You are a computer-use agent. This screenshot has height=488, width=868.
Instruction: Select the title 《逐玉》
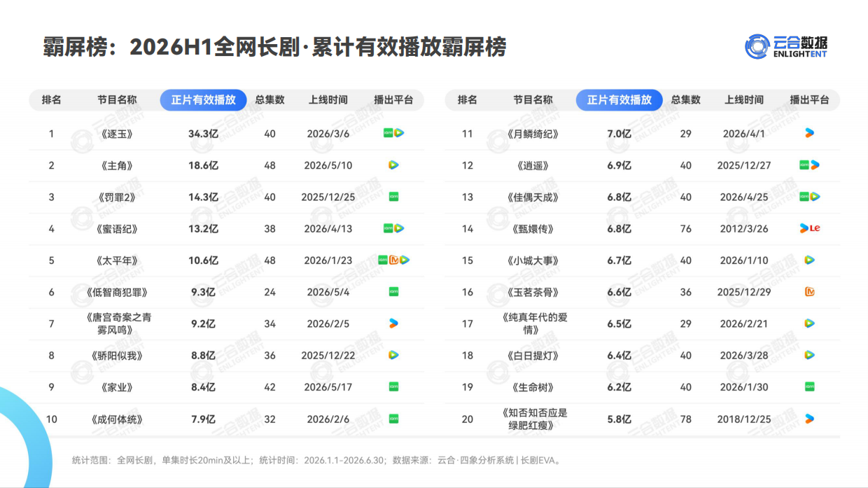117,134
